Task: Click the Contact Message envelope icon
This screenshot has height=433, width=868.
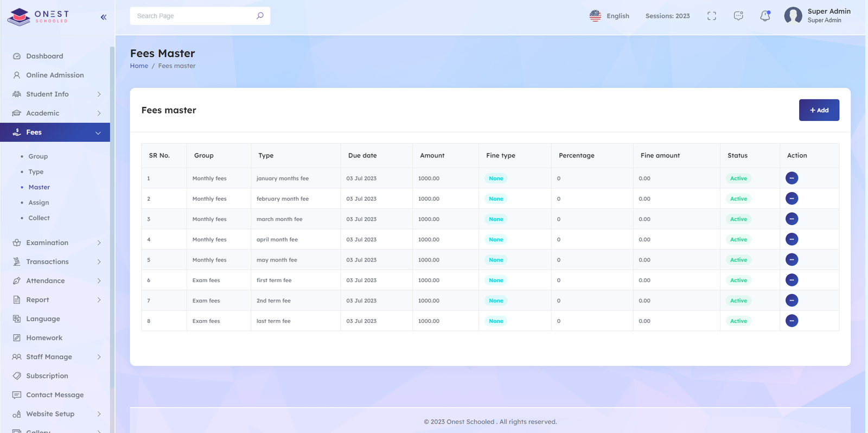Action: click(17, 394)
